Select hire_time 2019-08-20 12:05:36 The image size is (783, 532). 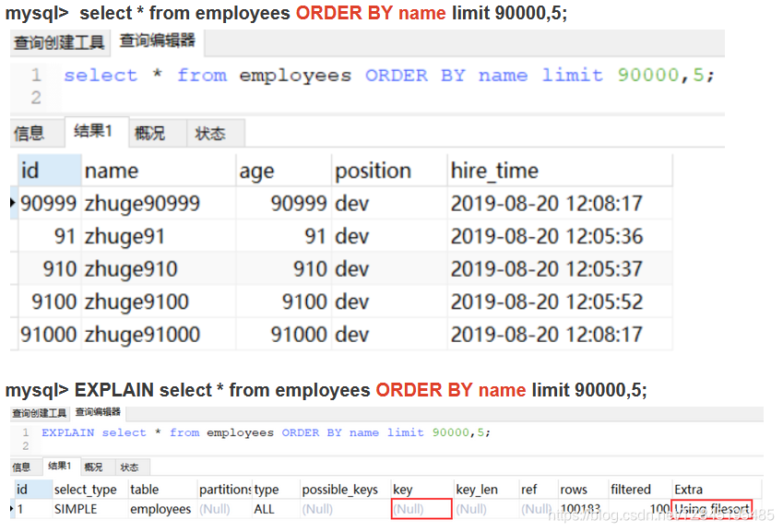[560, 236]
